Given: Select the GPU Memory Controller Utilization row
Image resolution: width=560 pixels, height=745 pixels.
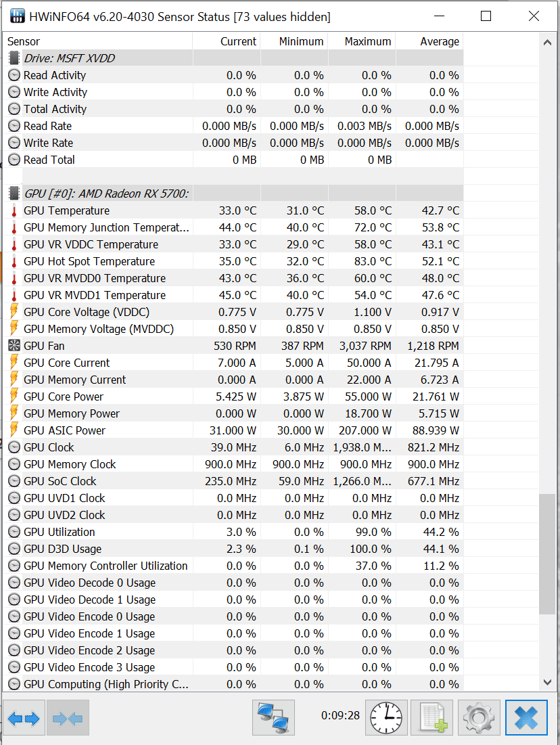Looking at the screenshot, I should (233, 566).
